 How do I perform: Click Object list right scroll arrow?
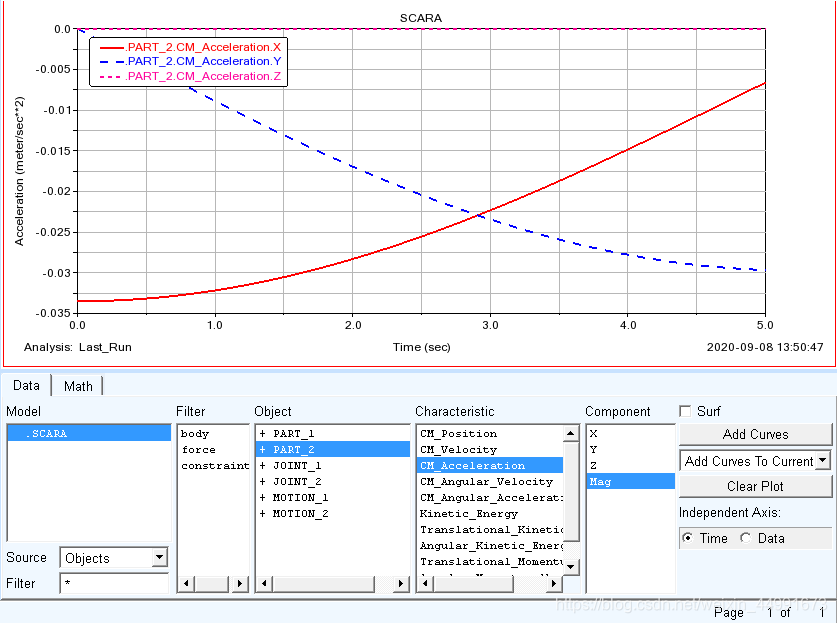click(x=401, y=583)
